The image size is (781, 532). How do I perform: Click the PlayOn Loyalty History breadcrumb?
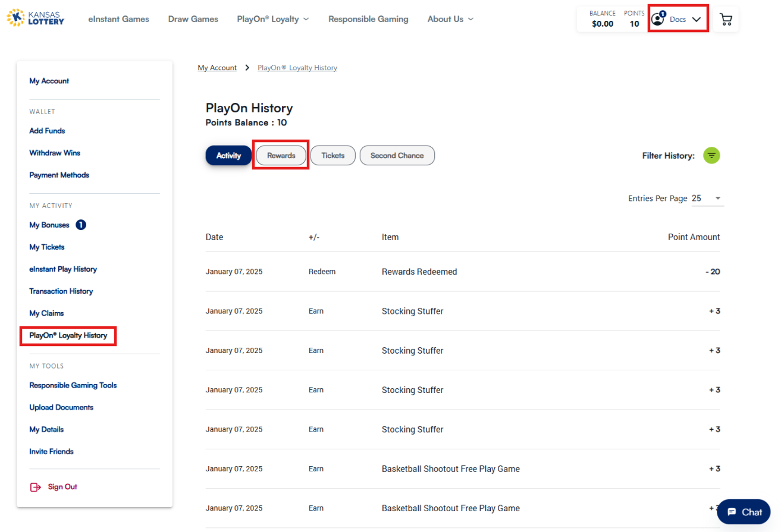[297, 68]
